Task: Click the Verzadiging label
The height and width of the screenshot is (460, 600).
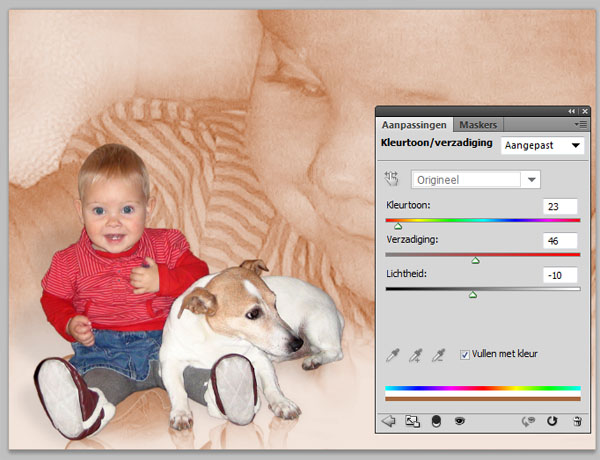Action: coord(412,240)
